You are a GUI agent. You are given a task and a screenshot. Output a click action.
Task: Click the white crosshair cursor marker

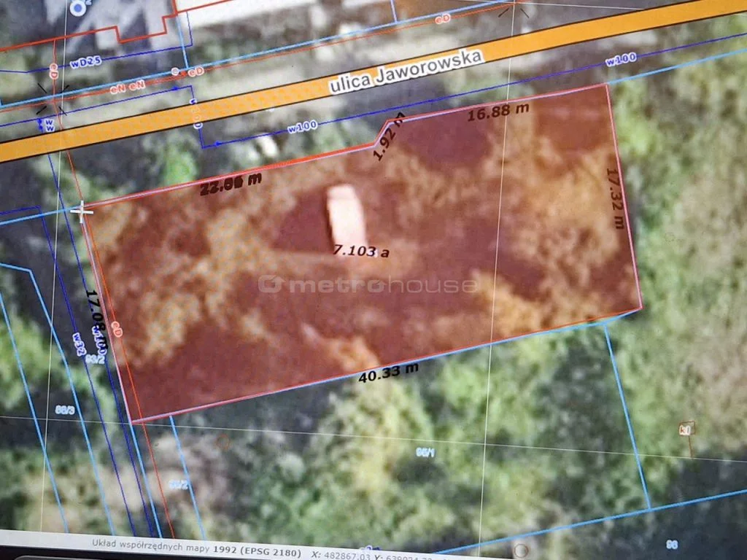[82, 211]
